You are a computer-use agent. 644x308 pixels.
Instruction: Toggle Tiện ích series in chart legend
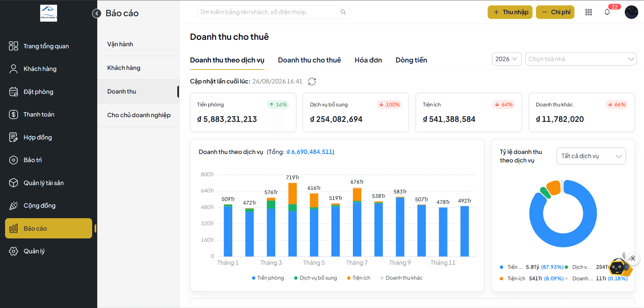tap(359, 278)
